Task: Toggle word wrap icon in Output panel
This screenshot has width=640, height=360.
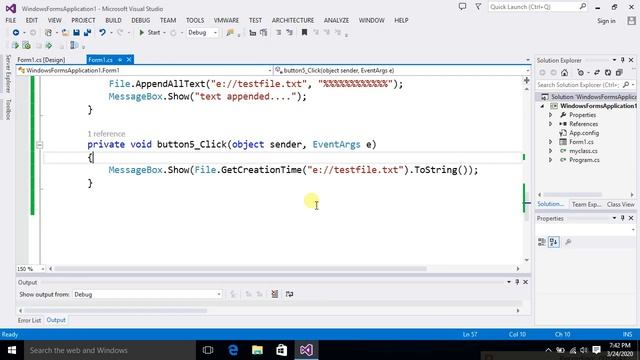Action: 289,294
